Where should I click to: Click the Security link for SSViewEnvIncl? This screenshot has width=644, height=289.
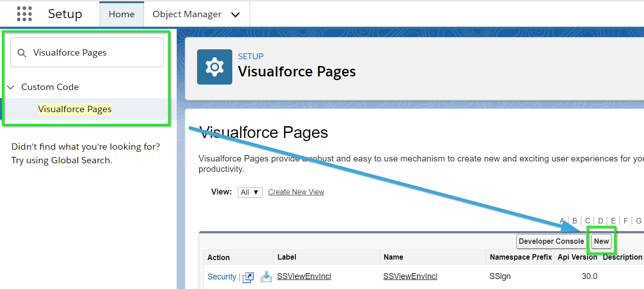click(222, 276)
